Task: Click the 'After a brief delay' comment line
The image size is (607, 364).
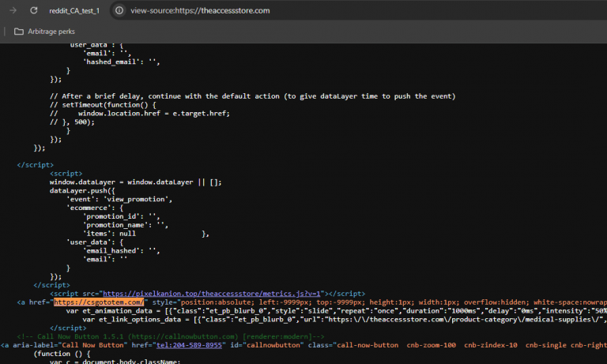Action: 252,96
